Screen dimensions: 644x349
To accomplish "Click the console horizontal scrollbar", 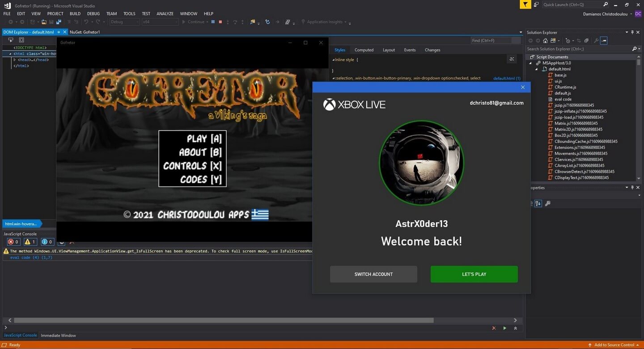I will 224,320.
